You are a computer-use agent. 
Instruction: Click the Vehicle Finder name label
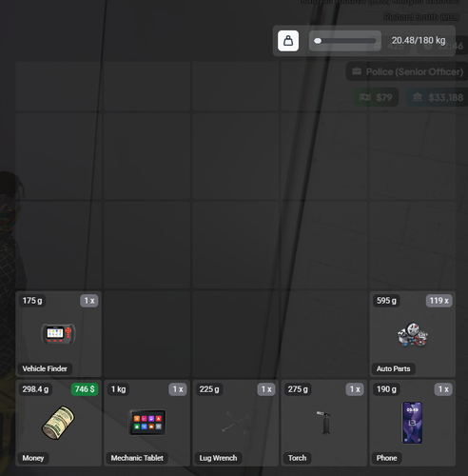point(45,368)
